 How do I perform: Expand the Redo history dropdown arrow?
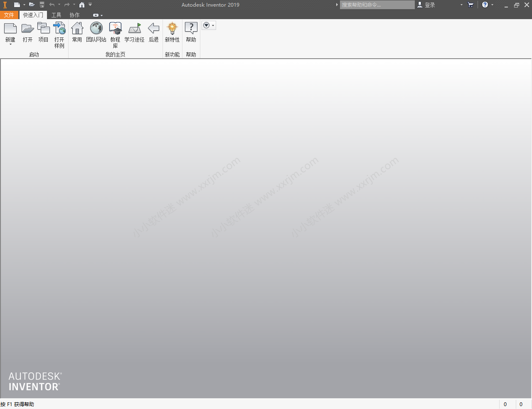coord(74,5)
